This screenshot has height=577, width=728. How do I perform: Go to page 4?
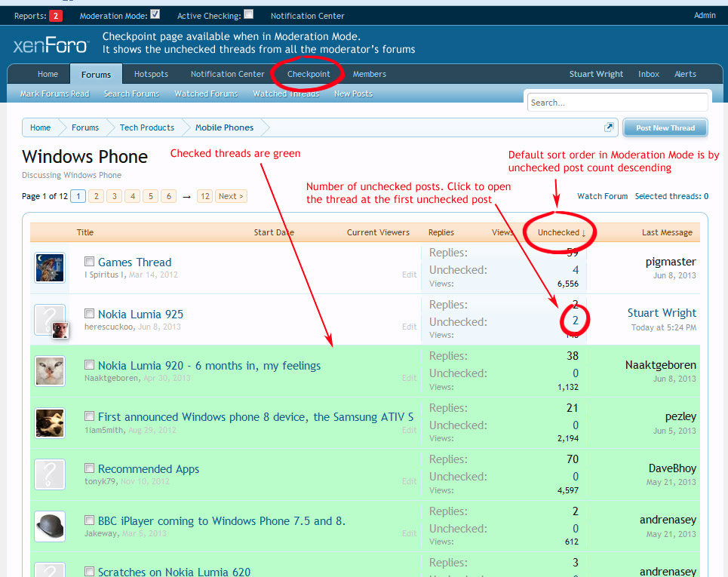coord(132,196)
